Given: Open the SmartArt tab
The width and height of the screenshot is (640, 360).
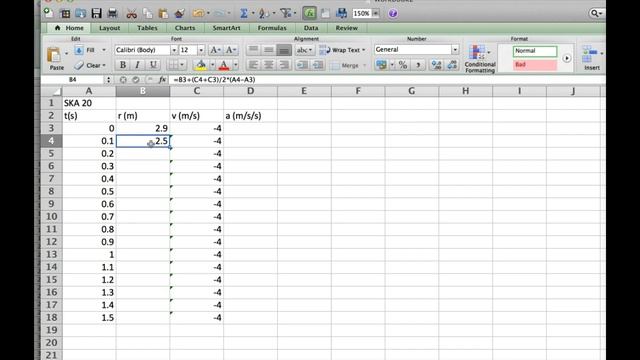Looking at the screenshot, I should point(226,28).
